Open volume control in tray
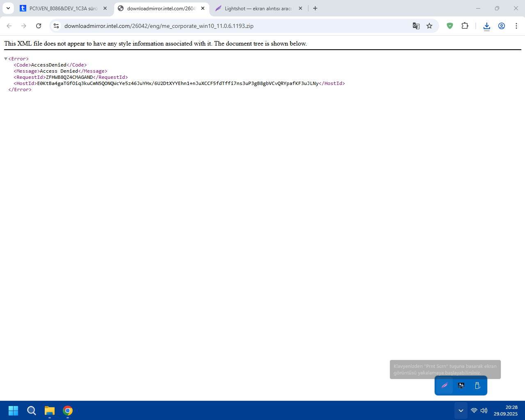The width and height of the screenshot is (525, 420). pos(484,411)
